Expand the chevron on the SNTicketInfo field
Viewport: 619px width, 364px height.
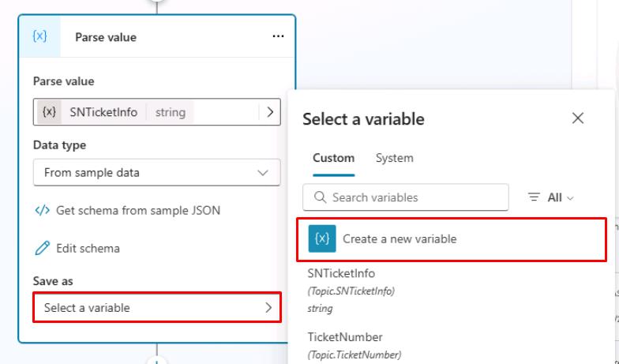(269, 112)
